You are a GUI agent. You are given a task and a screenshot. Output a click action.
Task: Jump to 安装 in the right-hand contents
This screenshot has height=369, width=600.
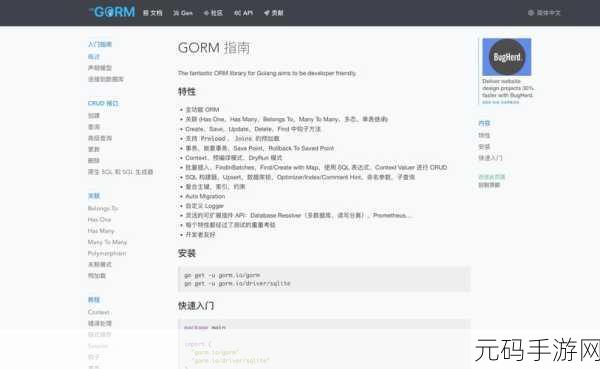(x=484, y=147)
